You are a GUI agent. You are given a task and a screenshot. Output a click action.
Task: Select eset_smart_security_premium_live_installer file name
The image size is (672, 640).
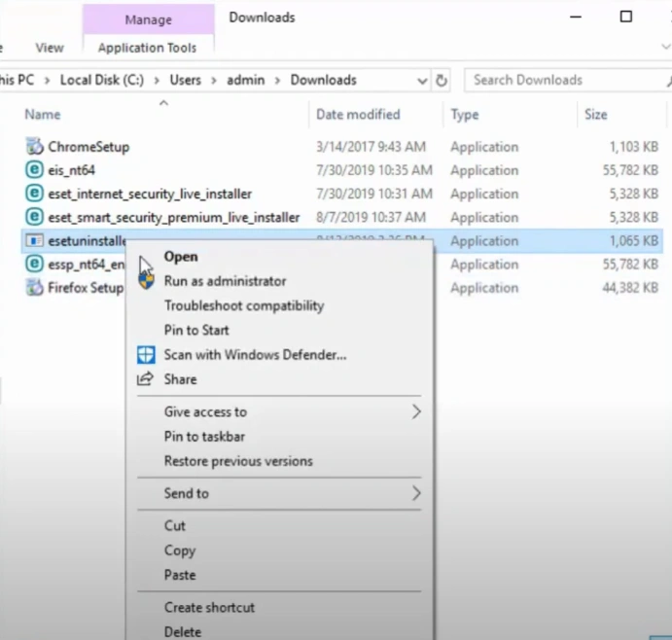pos(173,217)
